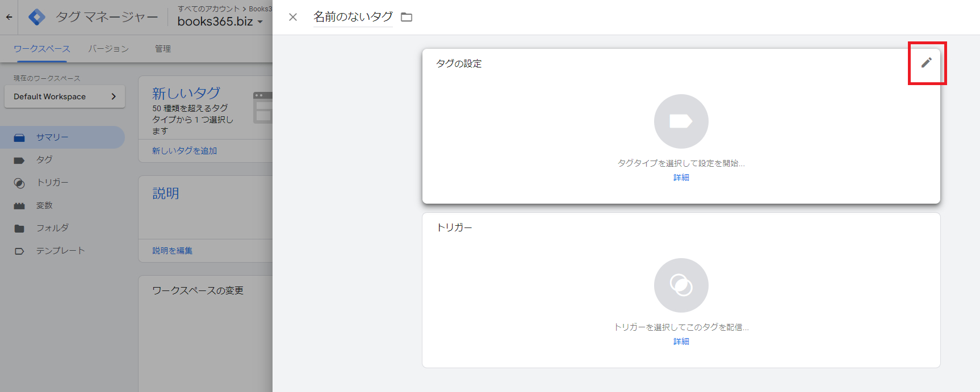Viewport: 980px width, 392px height.
Task: Click the 説明 card heading
Action: coord(166,193)
